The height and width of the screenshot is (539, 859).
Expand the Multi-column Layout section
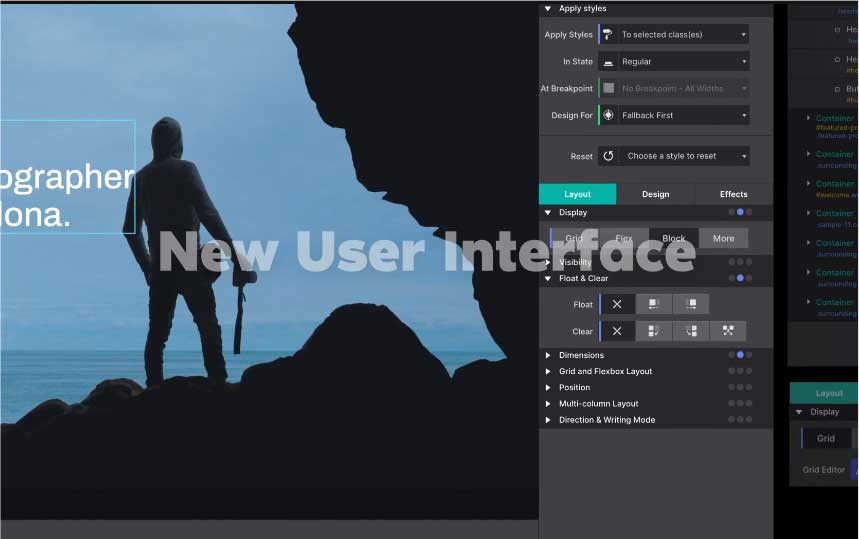point(548,404)
